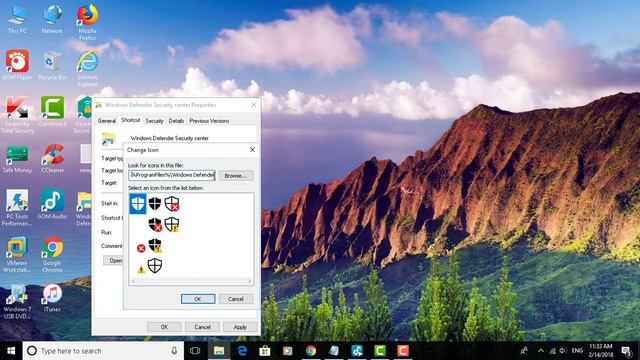The height and width of the screenshot is (360, 640).
Task: Select the Google Chrome desktop shortcut
Action: click(x=52, y=255)
